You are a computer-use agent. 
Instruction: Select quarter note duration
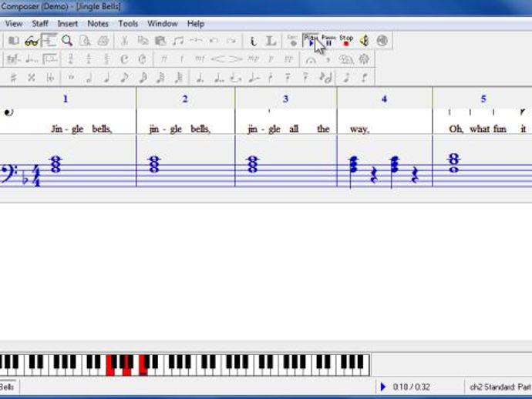coord(106,78)
